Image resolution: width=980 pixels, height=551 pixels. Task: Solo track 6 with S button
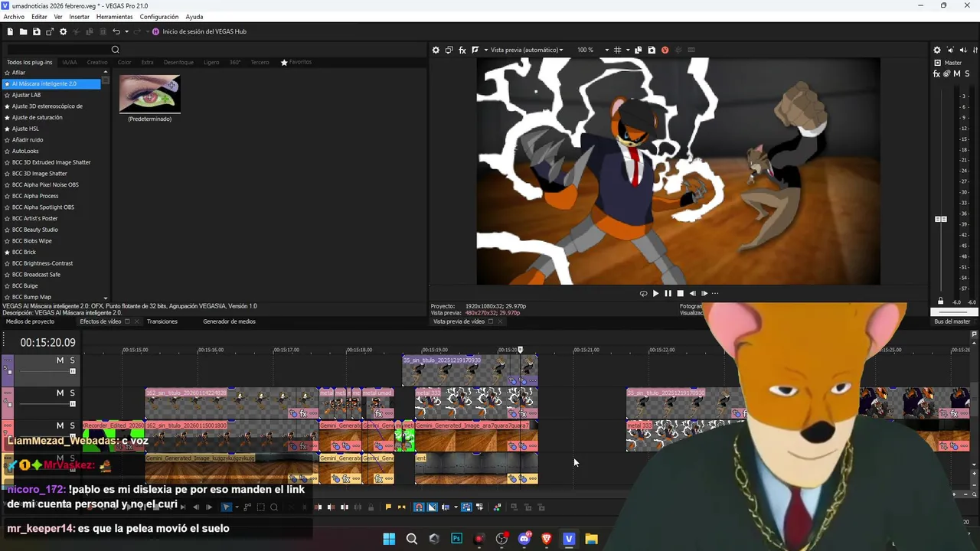pyautogui.click(x=73, y=393)
